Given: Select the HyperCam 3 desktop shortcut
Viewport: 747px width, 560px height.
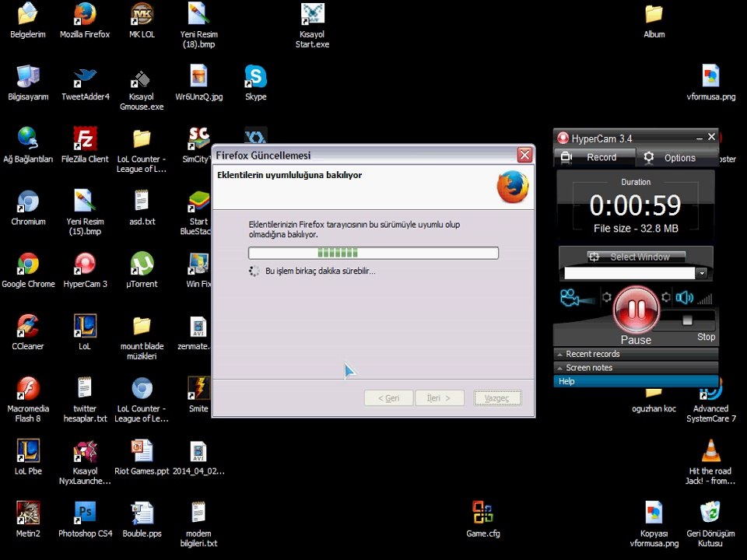Looking at the screenshot, I should [85, 264].
